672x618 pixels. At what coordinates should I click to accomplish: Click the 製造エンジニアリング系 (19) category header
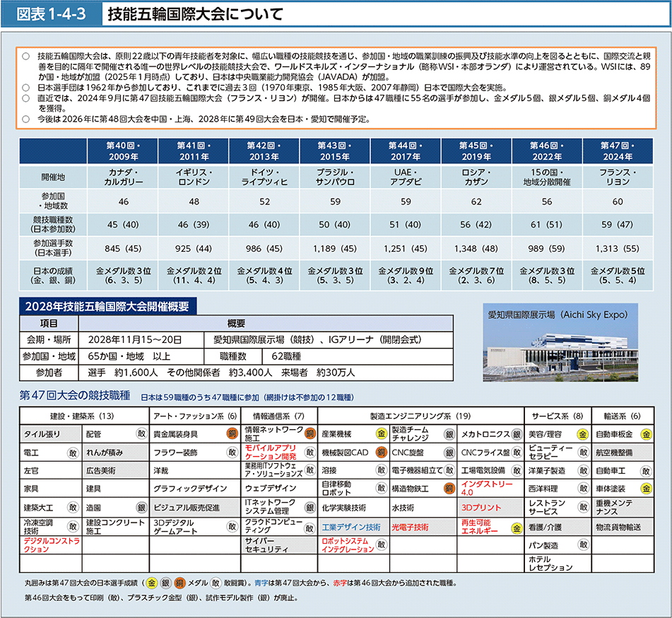420,416
